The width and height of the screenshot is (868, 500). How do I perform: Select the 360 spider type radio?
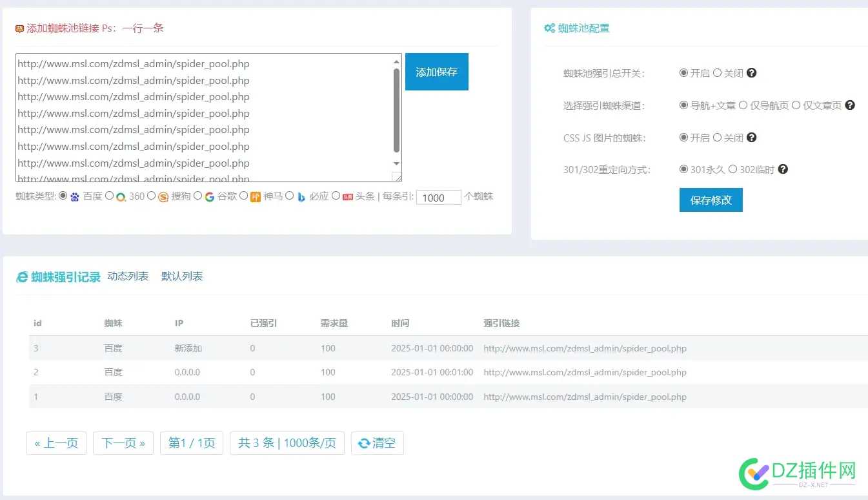coord(109,196)
